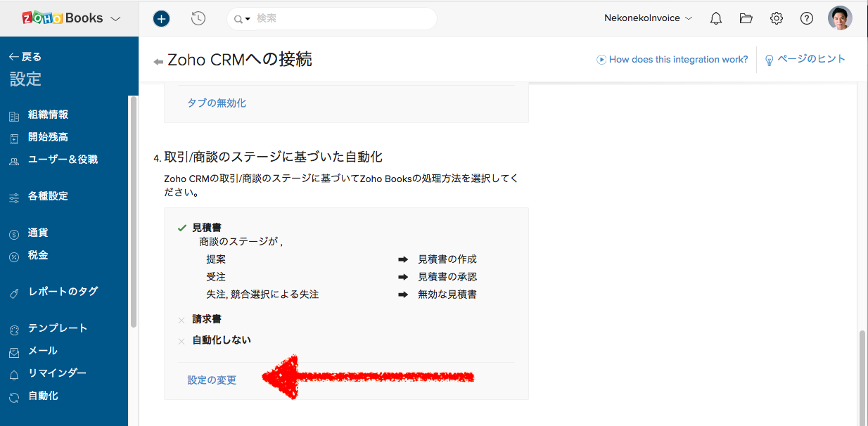Click the リマインダー bell icon
This screenshot has width=868, height=426.
(14, 375)
